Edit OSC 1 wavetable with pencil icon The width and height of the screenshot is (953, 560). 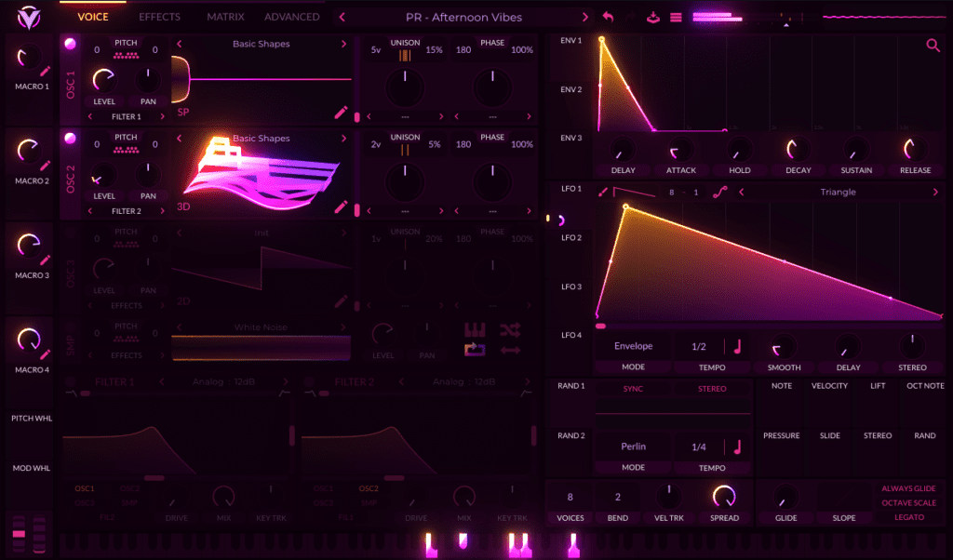coord(342,113)
